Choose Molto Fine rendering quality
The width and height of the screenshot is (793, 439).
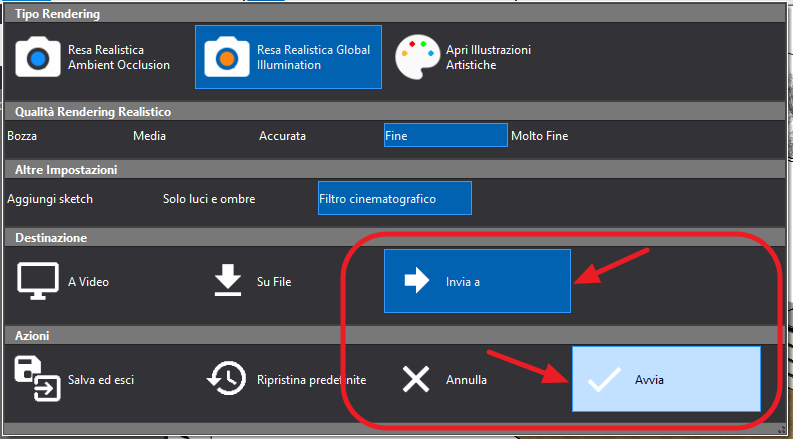tap(540, 136)
